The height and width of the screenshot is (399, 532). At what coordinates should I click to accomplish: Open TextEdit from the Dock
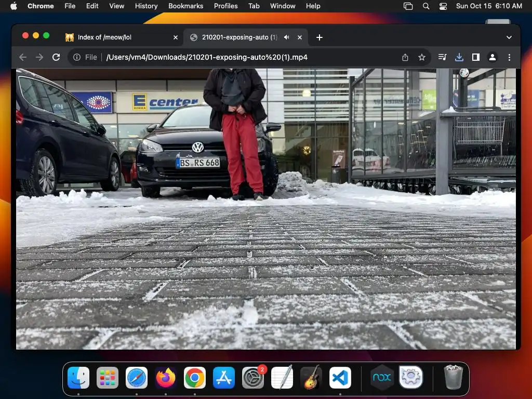[x=282, y=378]
